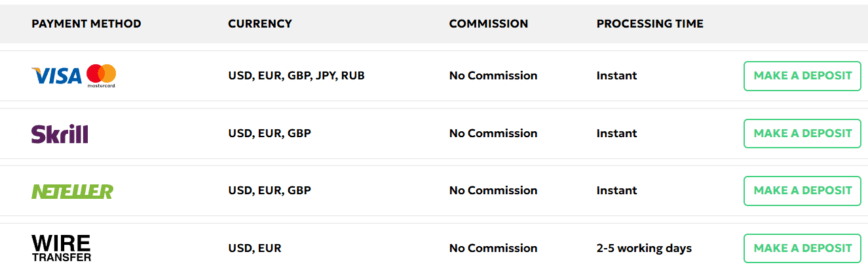Screen dimensions: 868x273
Task: Select the Commission column header
Action: pyautogui.click(x=488, y=24)
